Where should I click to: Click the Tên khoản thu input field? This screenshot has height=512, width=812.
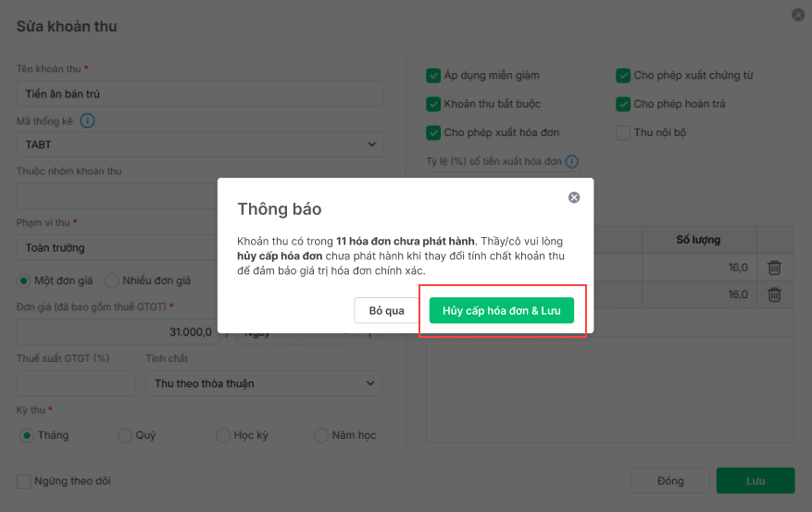point(199,94)
